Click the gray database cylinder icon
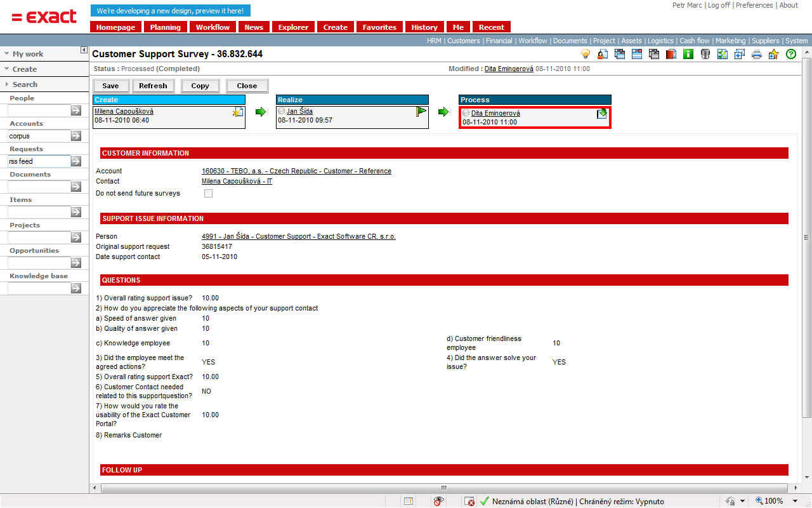 [x=705, y=54]
